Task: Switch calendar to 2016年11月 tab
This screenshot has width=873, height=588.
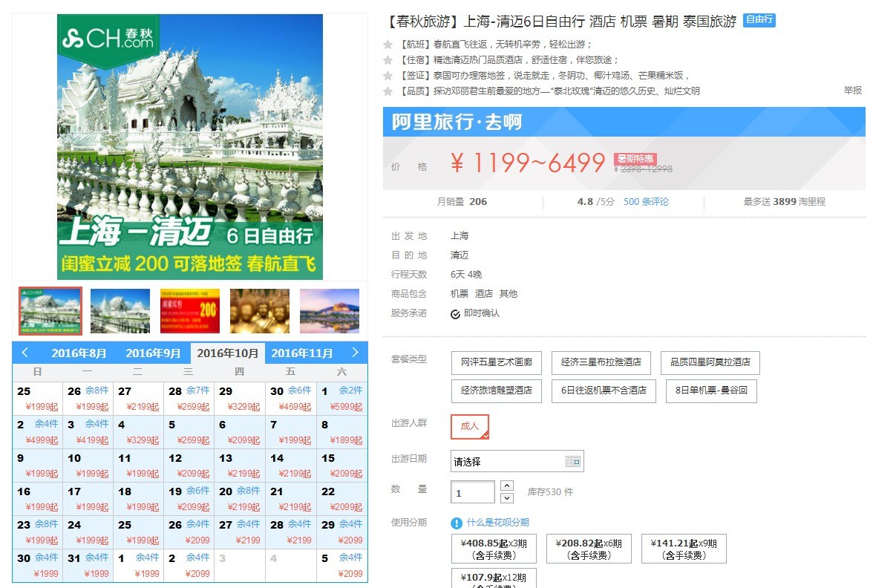Action: (x=301, y=353)
